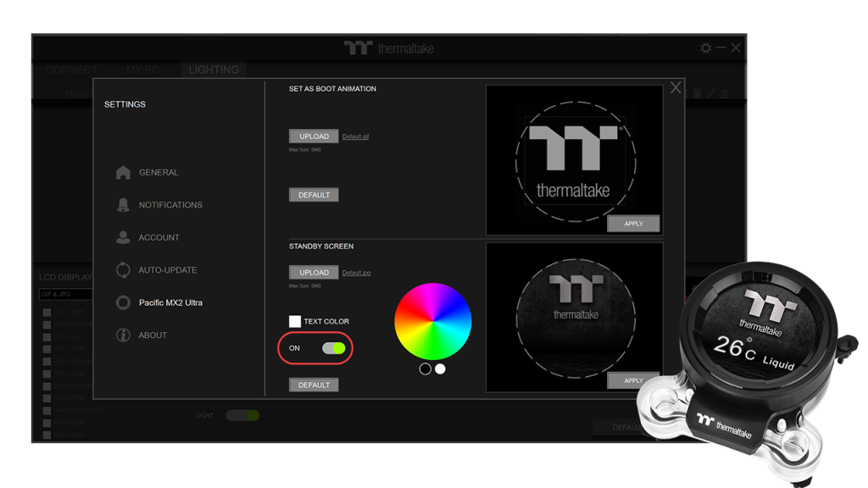Click the standby screen preview image

(x=576, y=319)
